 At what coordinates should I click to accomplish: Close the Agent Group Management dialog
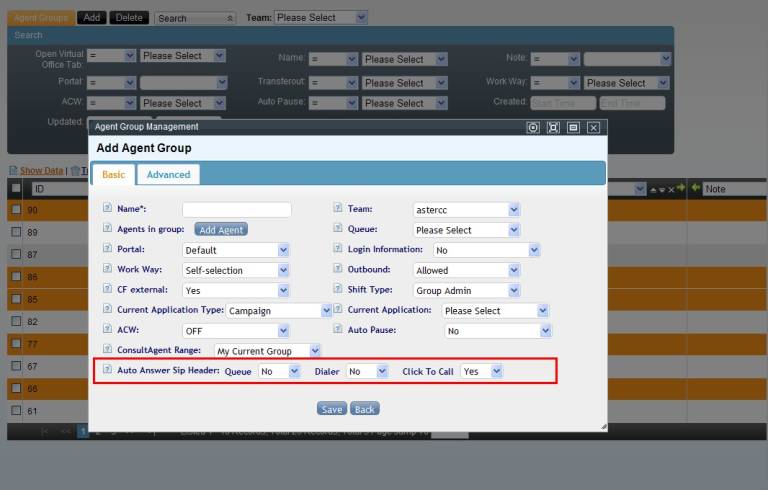(x=593, y=128)
